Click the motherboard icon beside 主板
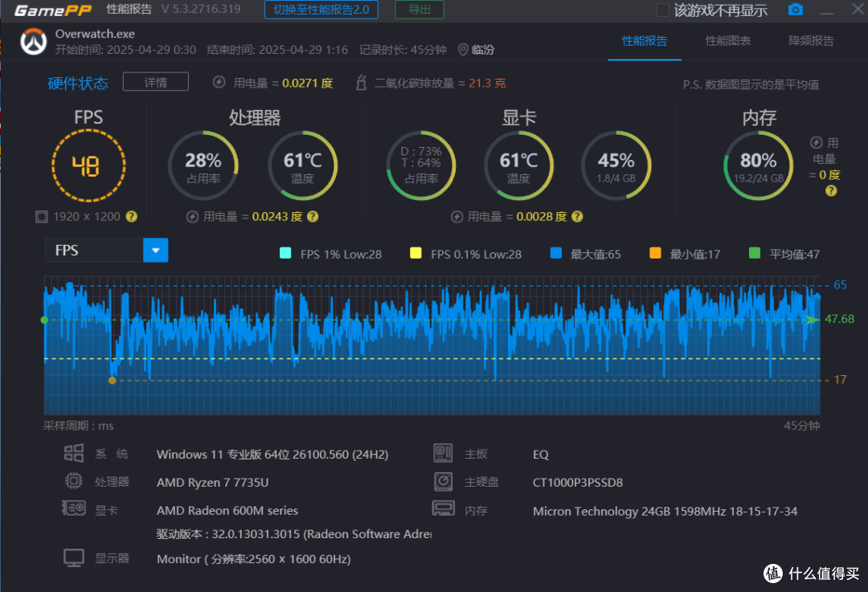The width and height of the screenshot is (868, 592). tap(443, 453)
